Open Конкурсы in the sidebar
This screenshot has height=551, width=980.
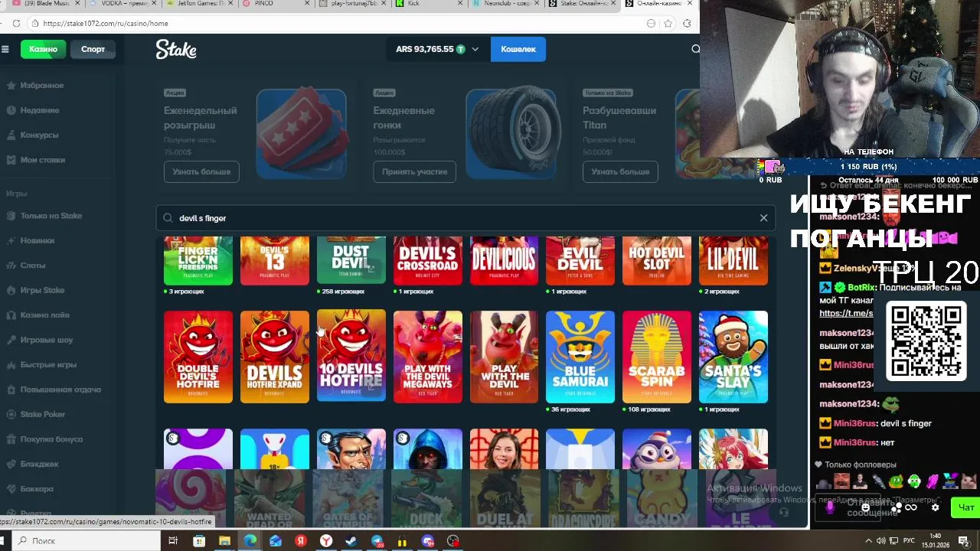[32, 135]
